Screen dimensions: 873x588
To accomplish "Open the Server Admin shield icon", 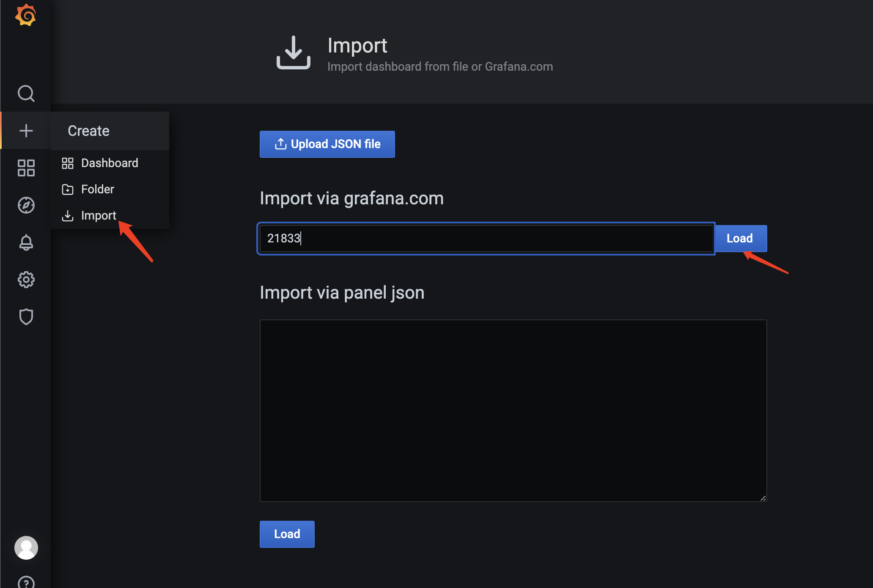I will tap(26, 317).
